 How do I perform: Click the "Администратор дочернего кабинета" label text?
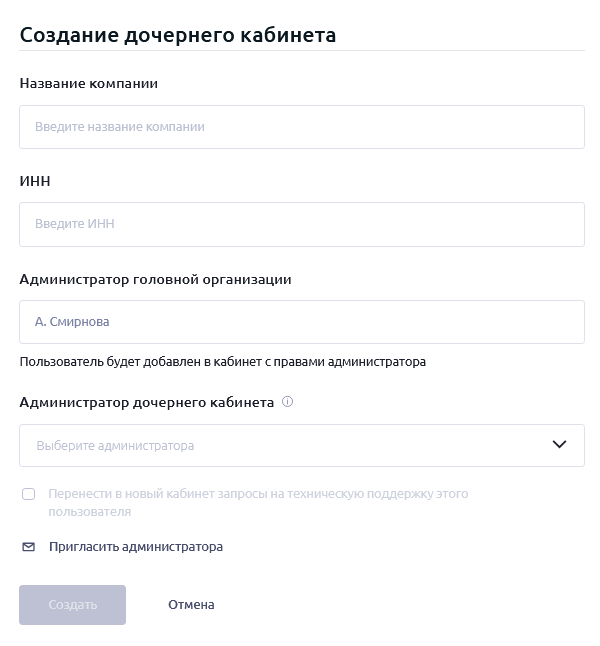pyautogui.click(x=146, y=403)
